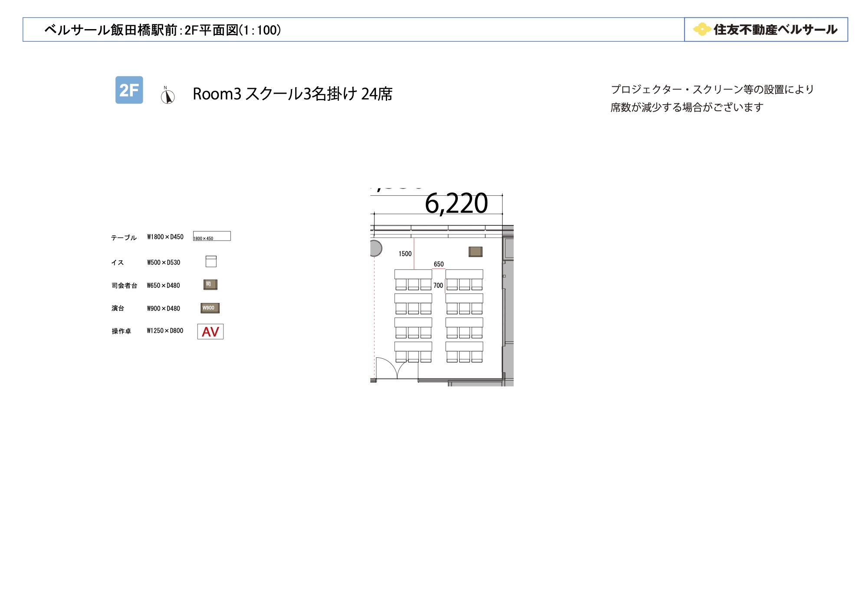Click the 650 dimension label
The height and width of the screenshot is (614, 868).
(x=439, y=264)
